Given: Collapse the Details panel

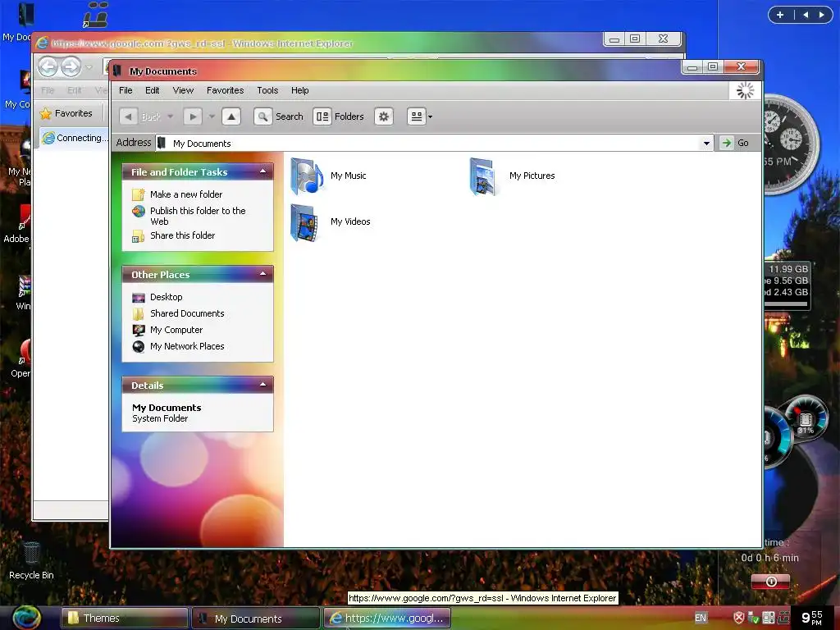Looking at the screenshot, I should [263, 385].
